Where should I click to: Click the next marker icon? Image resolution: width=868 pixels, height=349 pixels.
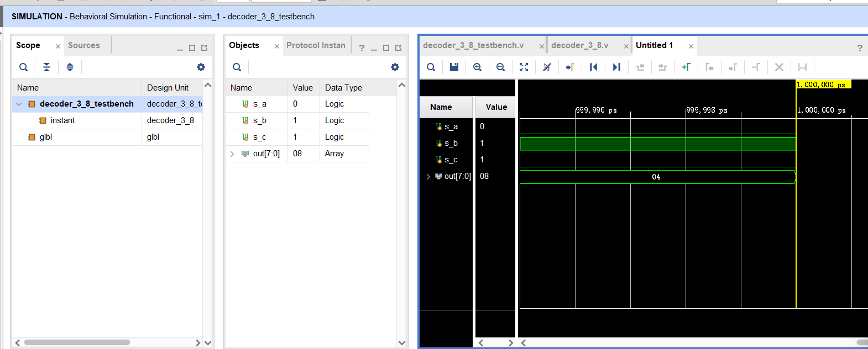[x=733, y=67]
